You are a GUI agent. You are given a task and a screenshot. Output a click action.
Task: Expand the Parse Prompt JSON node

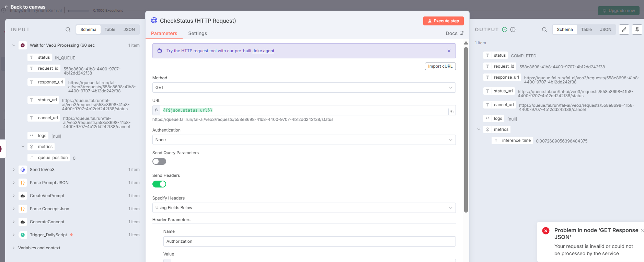[x=14, y=183]
